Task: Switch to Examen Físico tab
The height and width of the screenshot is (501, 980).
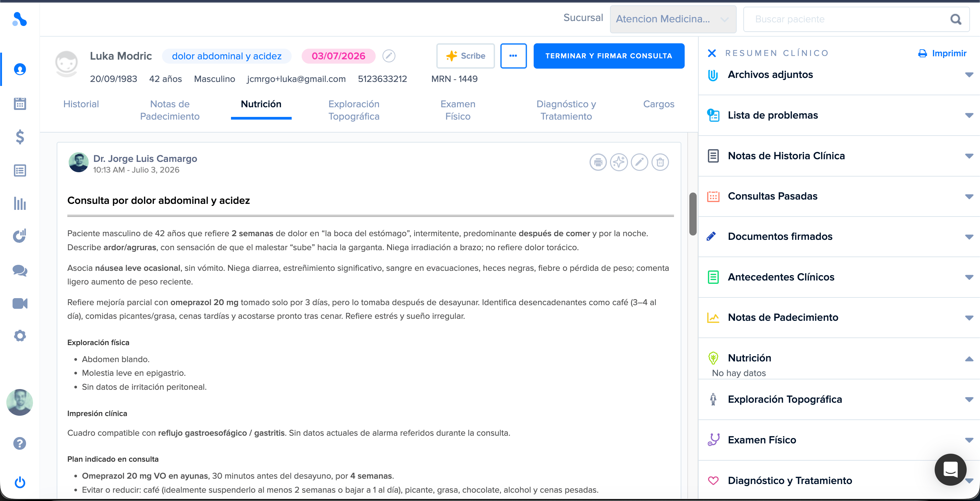Action: 458,110
